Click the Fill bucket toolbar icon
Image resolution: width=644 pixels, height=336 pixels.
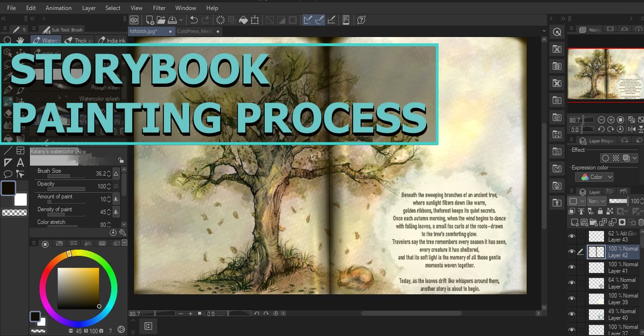tap(243, 20)
